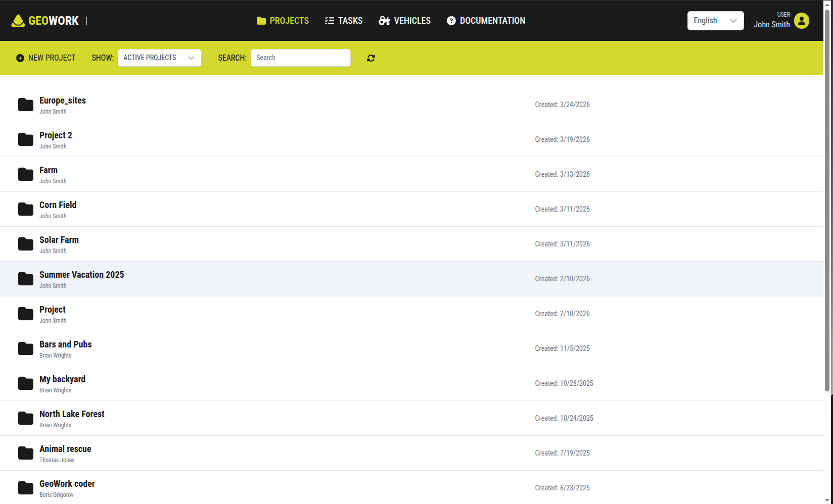Switch to the Tasks tab
The width and height of the screenshot is (833, 504).
[344, 21]
